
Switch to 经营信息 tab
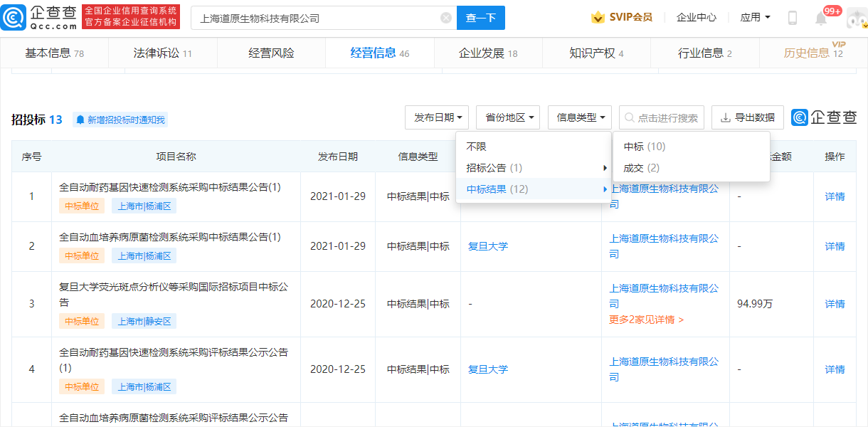pyautogui.click(x=380, y=53)
